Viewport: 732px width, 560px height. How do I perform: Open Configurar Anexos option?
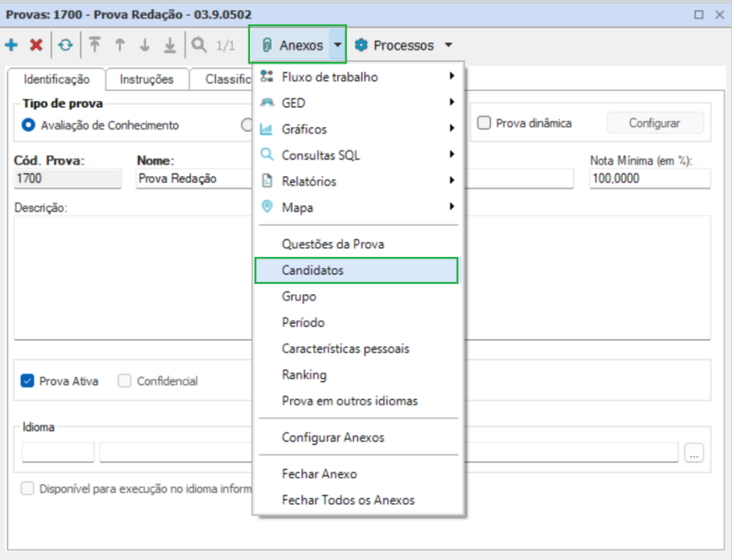coord(358,437)
